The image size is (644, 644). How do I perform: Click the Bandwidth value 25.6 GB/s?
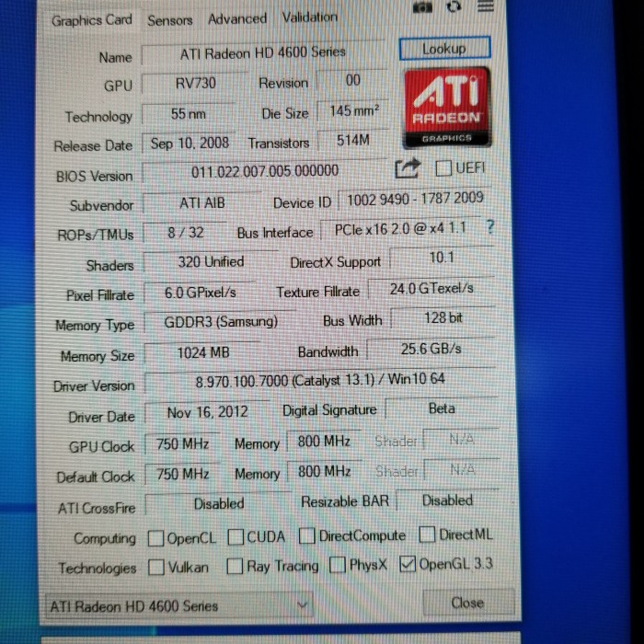point(431,349)
